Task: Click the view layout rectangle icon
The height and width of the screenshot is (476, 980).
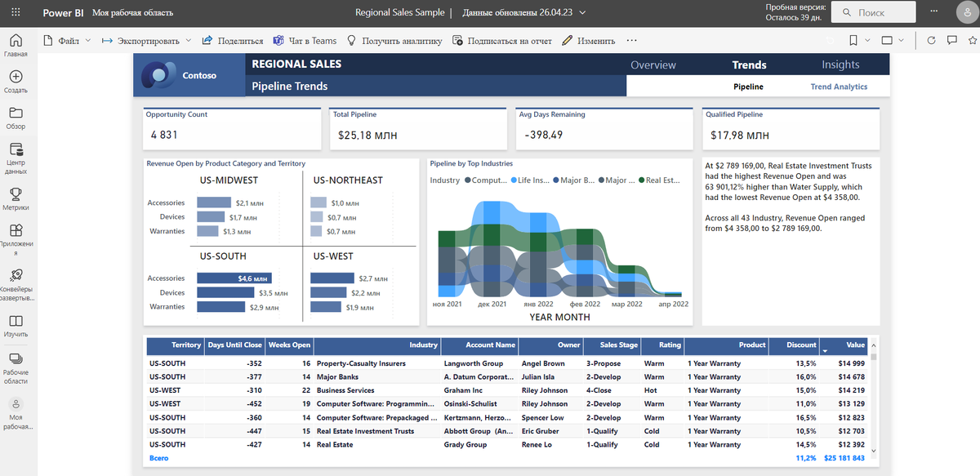Action: [x=889, y=40]
